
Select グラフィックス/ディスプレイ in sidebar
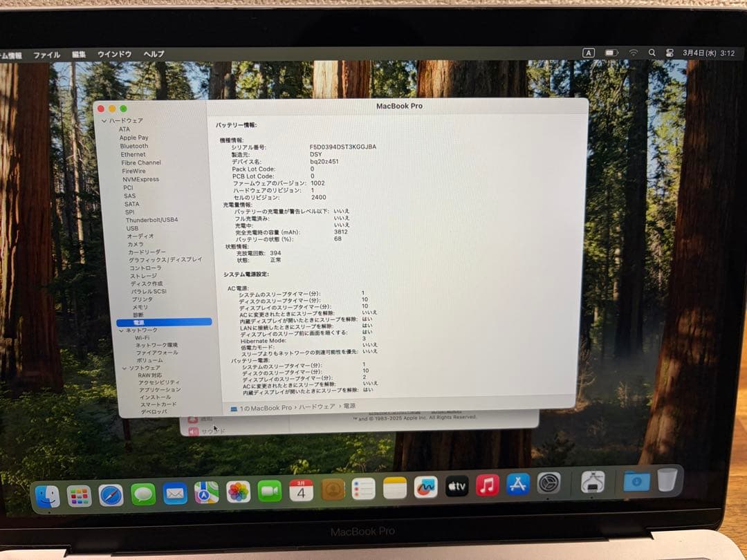[165, 260]
